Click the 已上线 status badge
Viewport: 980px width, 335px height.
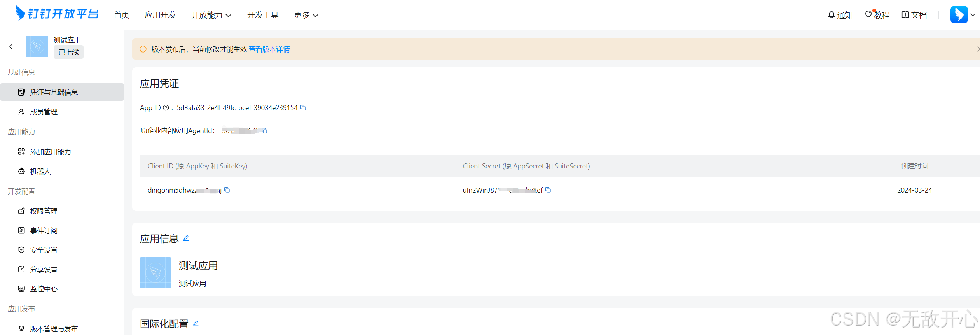pos(68,52)
